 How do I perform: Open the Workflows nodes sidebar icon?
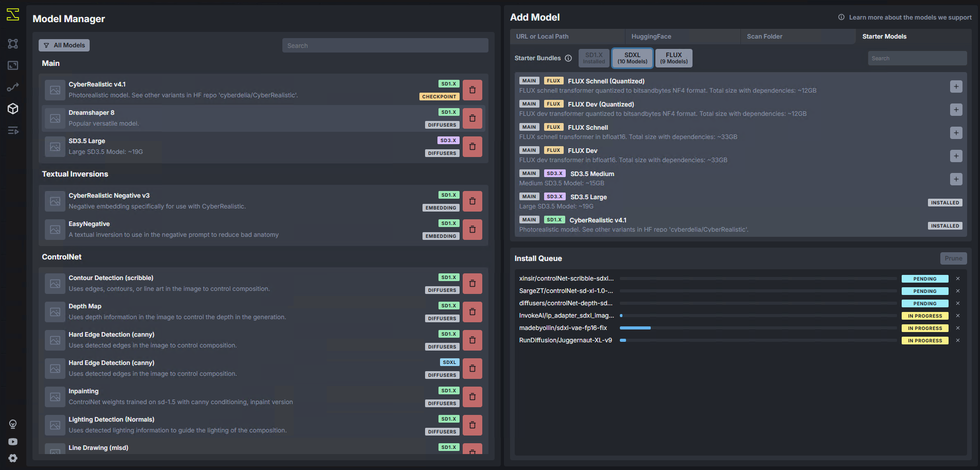(13, 44)
